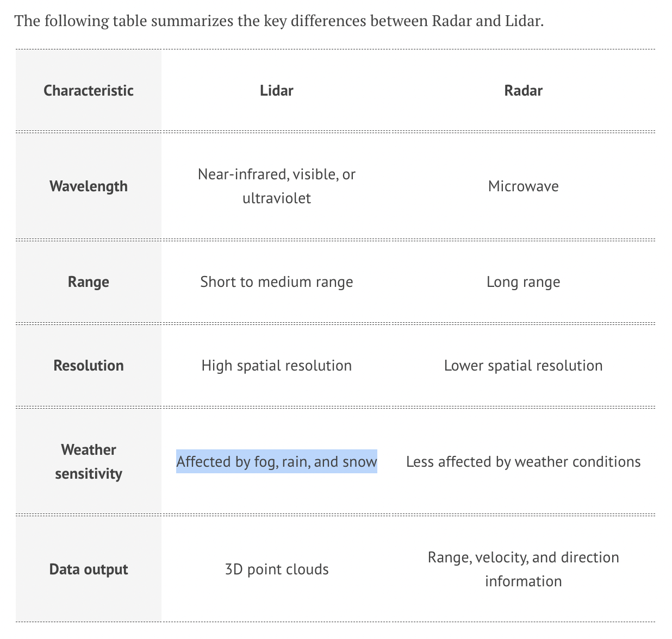
Task: Click the "Less affected by weather conditions" cell
Action: [x=523, y=462]
